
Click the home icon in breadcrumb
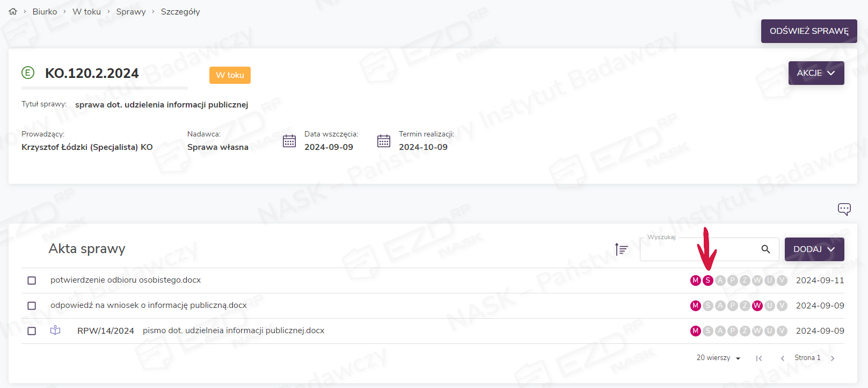(x=13, y=11)
